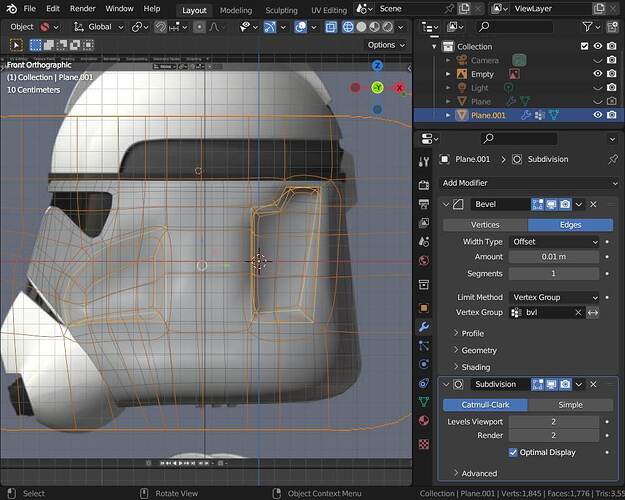Expand the Shading section
The height and width of the screenshot is (500, 625).
point(472,367)
